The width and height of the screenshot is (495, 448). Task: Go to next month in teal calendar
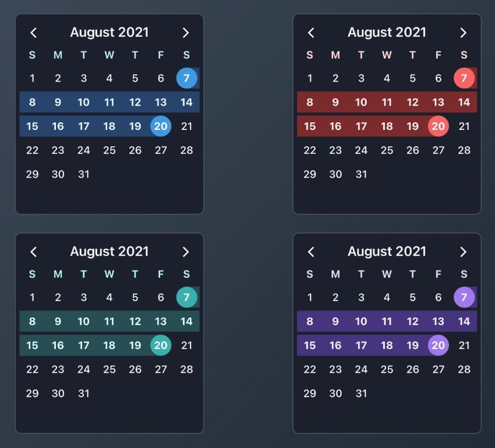[x=186, y=252]
